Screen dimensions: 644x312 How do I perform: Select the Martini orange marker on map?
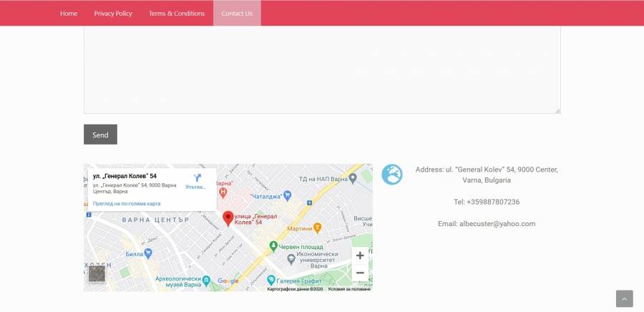[318, 228]
